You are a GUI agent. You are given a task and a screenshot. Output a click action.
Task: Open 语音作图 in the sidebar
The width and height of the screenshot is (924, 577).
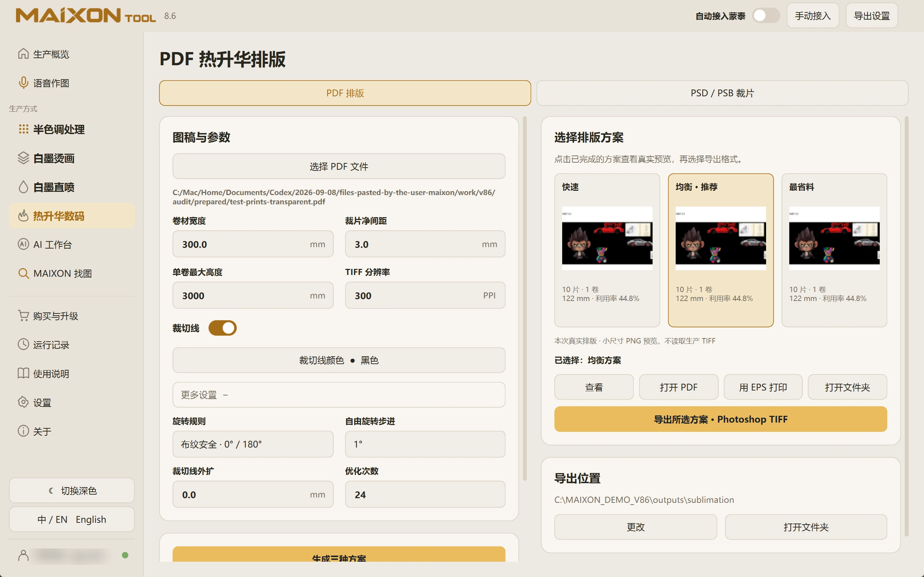tap(72, 83)
